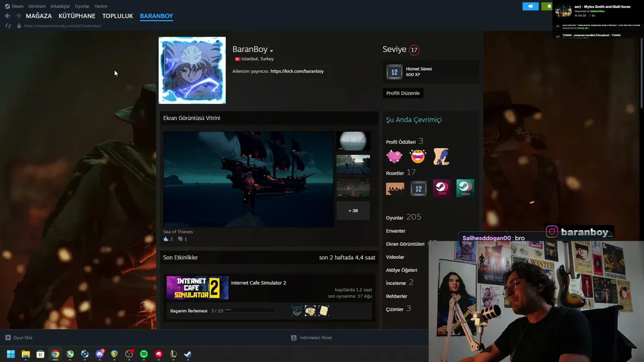Image resolution: width=644 pixels, height=362 pixels.
Task: Go forward with the right arrow
Action: click(x=18, y=16)
